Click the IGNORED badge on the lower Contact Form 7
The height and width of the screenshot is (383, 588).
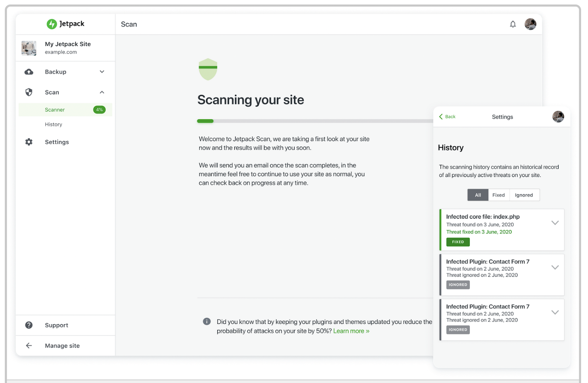[x=458, y=330]
